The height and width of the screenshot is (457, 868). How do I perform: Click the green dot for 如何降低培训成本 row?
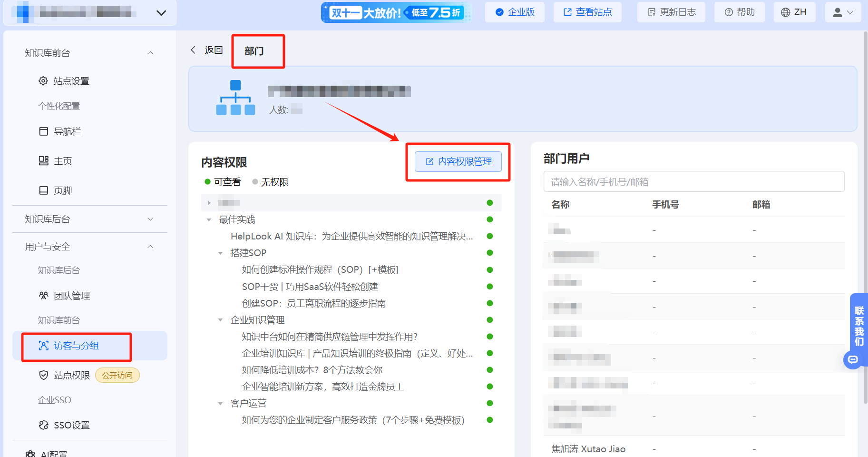(x=490, y=370)
